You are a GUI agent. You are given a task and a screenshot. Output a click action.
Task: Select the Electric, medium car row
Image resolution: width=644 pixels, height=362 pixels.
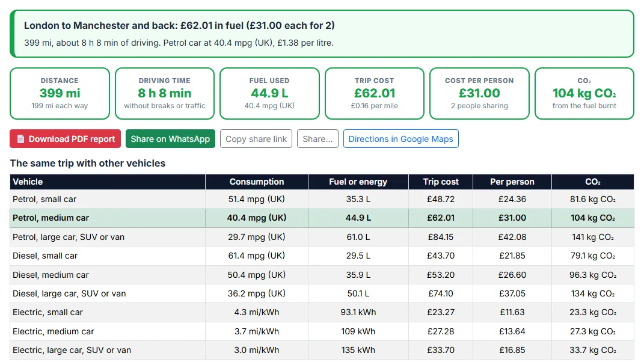tap(322, 331)
